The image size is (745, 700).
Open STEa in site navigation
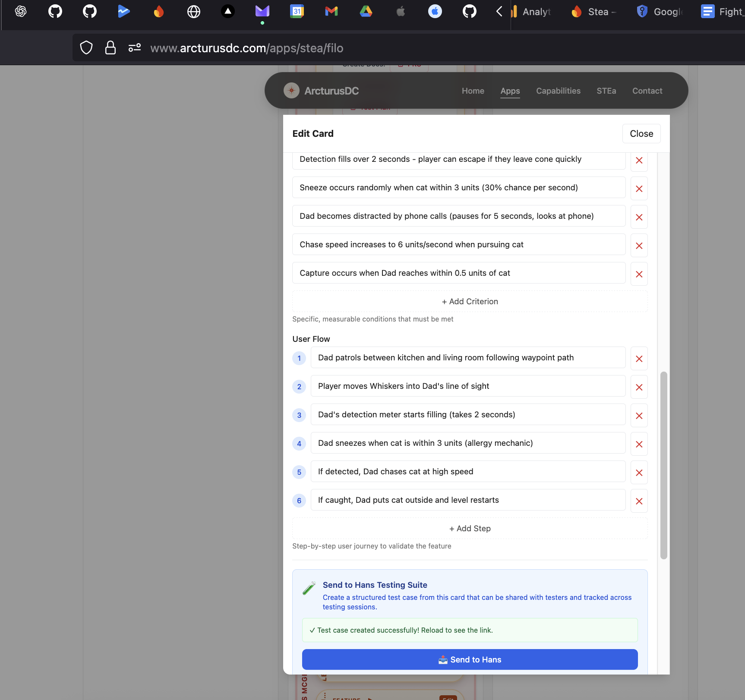(606, 91)
